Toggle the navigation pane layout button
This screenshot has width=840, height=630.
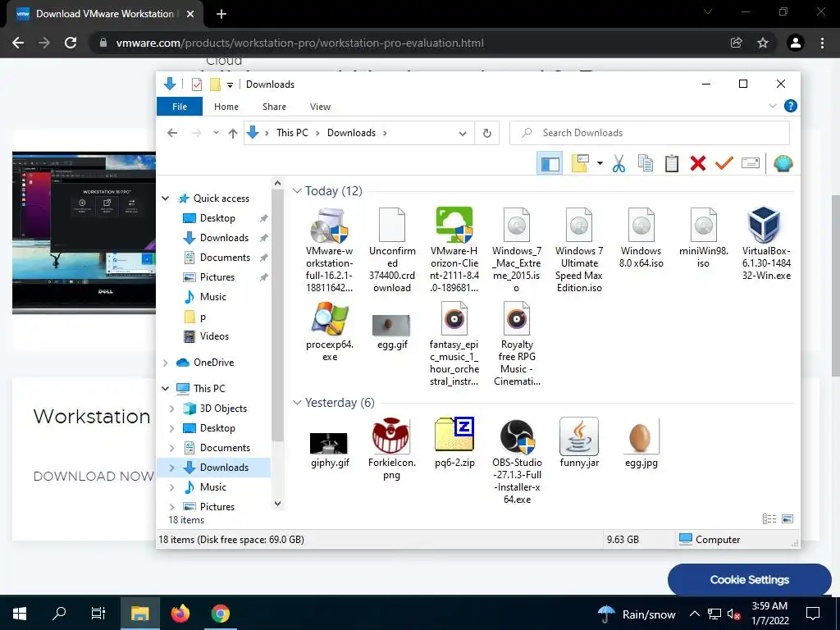pos(550,163)
